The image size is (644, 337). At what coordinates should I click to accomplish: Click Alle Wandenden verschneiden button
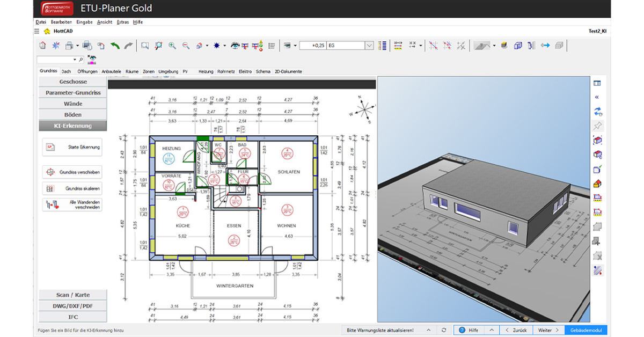tap(72, 204)
